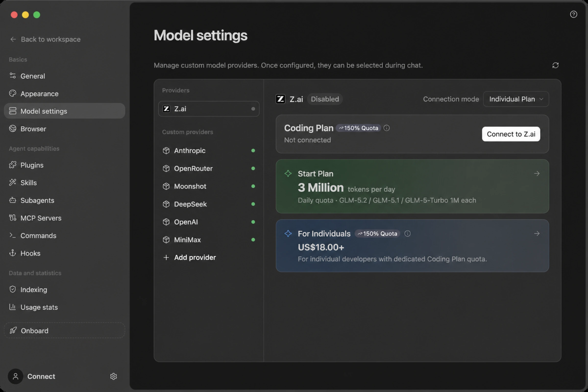
Task: Click the Coding Plan 150% Quota badge
Action: [x=358, y=128]
